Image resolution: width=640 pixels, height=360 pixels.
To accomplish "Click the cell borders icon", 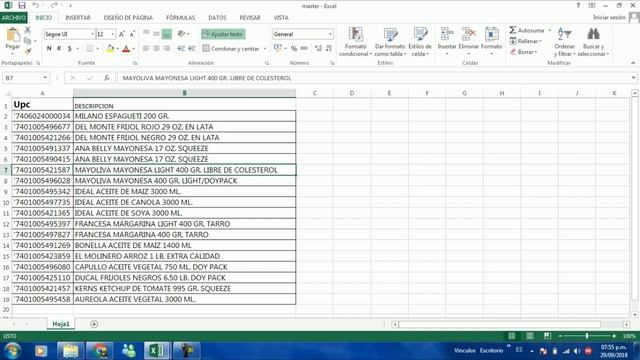I will pos(89,49).
